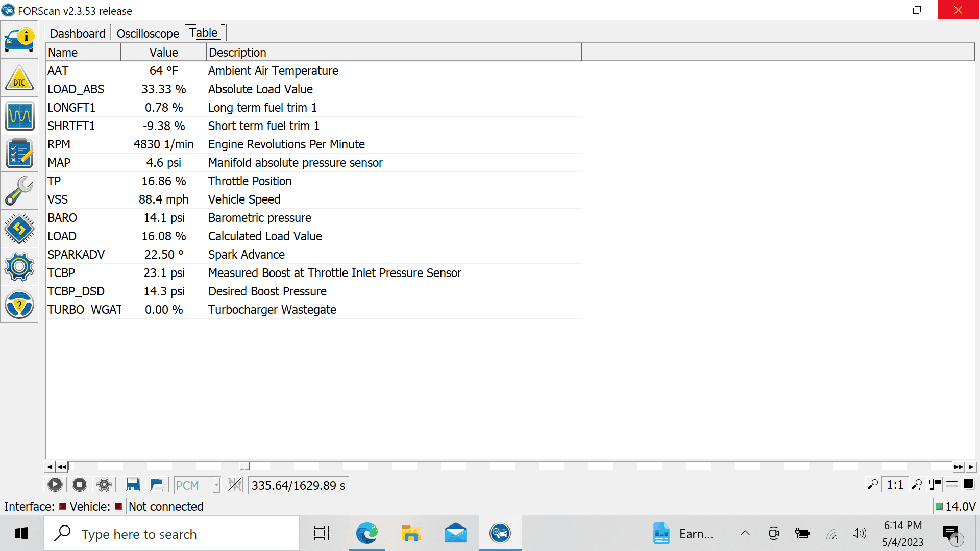Open the tests checklist section
Viewport: 980px width, 551px height.
(19, 154)
